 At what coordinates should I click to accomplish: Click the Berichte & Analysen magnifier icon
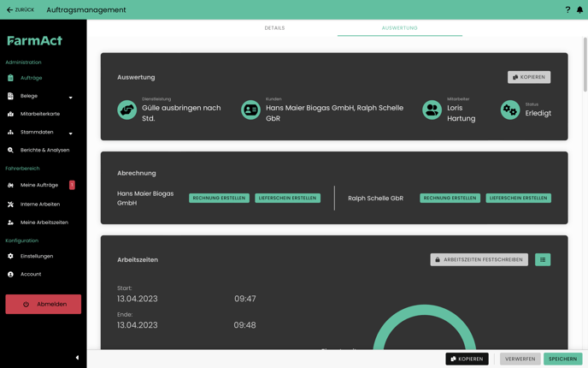[10, 150]
